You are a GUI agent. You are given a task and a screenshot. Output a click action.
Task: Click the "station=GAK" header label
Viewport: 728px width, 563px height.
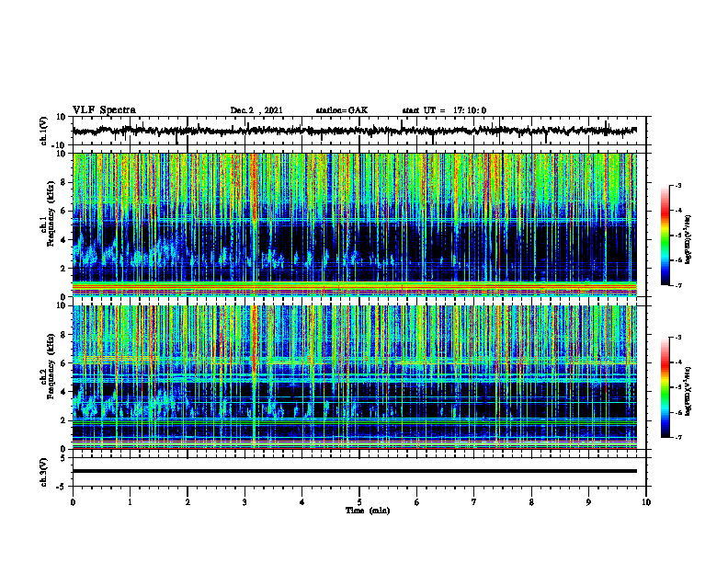pos(342,110)
